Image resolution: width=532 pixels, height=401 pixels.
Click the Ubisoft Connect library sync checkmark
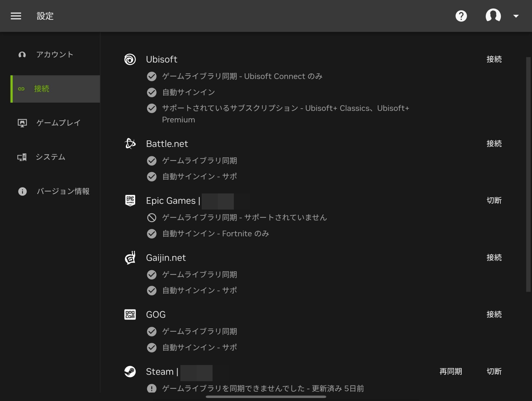coord(152,76)
